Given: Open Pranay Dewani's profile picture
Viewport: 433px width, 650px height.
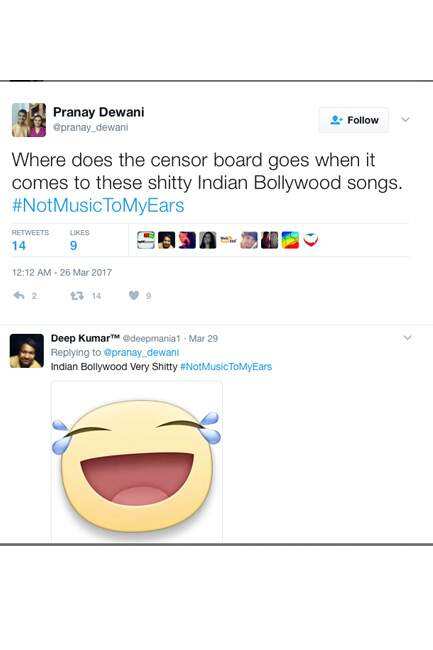Looking at the screenshot, I should coord(29,120).
